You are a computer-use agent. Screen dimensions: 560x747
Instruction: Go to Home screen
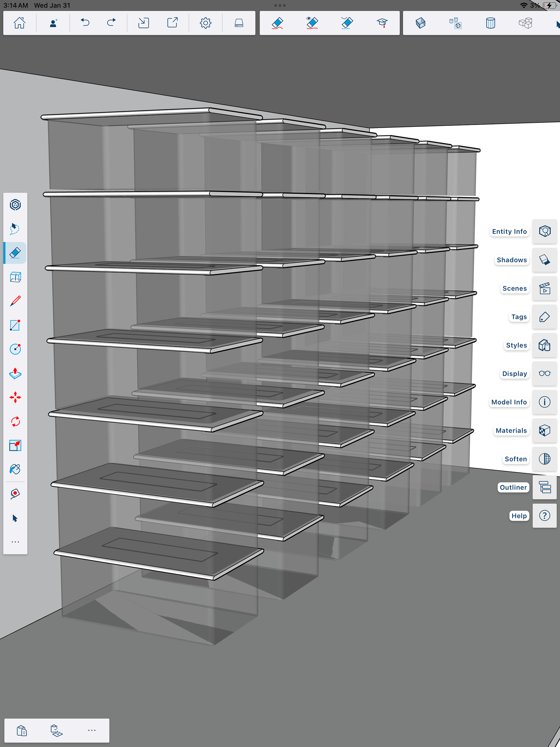(20, 23)
